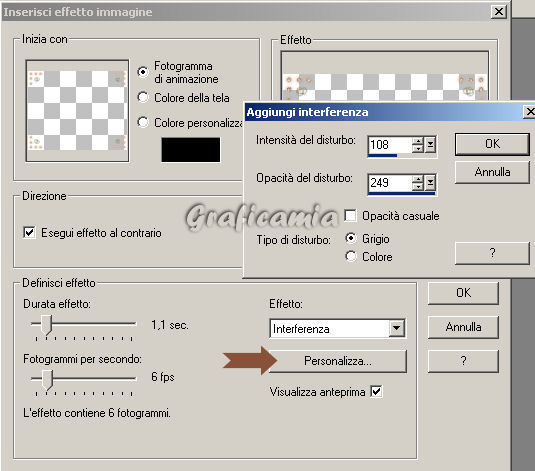Open Opacità del disturbo slider dropdown
The width and height of the screenshot is (535, 471).
(430, 183)
